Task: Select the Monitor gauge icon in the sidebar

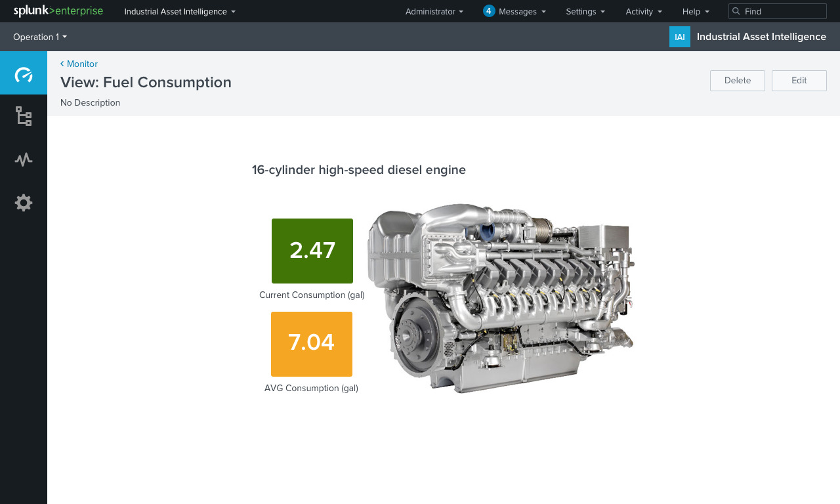Action: pyautogui.click(x=24, y=73)
